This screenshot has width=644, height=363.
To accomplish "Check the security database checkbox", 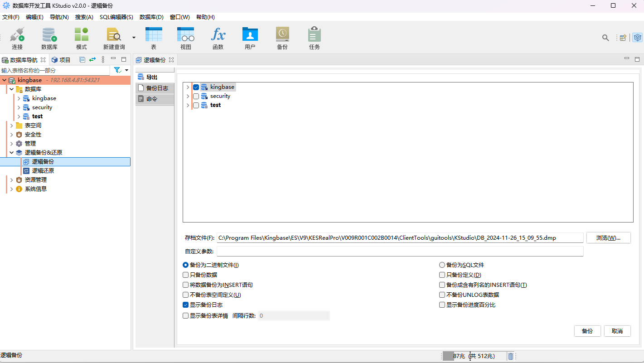I will 196,96.
